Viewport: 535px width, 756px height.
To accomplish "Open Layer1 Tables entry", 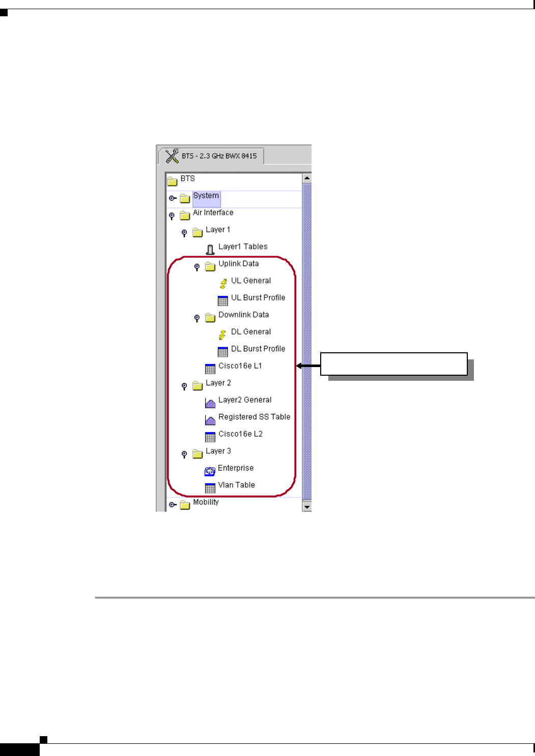I will (x=243, y=246).
